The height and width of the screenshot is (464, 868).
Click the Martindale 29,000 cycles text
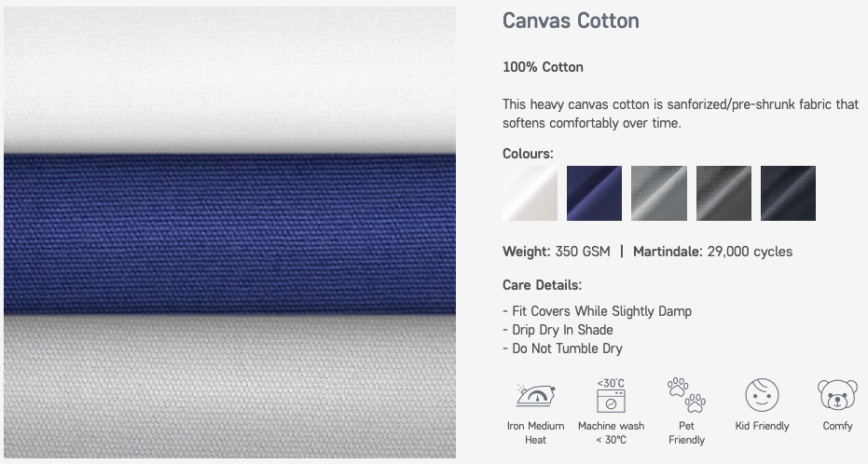pyautogui.click(x=712, y=252)
